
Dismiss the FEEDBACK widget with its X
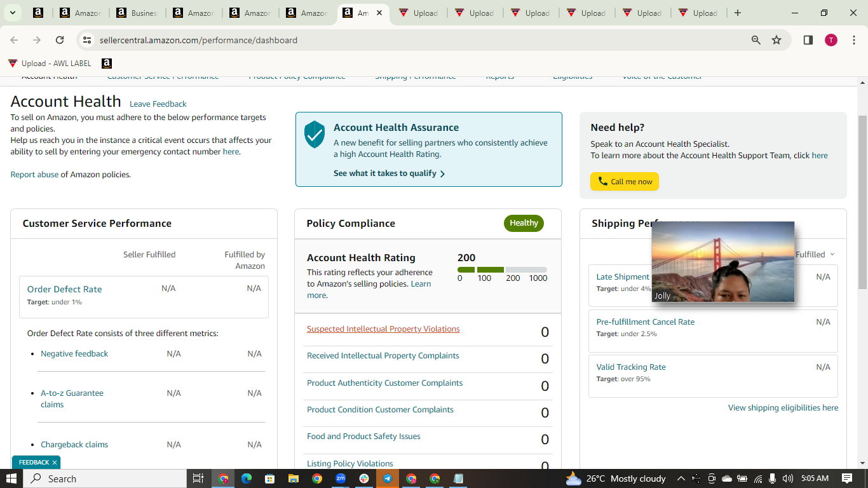pyautogui.click(x=55, y=463)
